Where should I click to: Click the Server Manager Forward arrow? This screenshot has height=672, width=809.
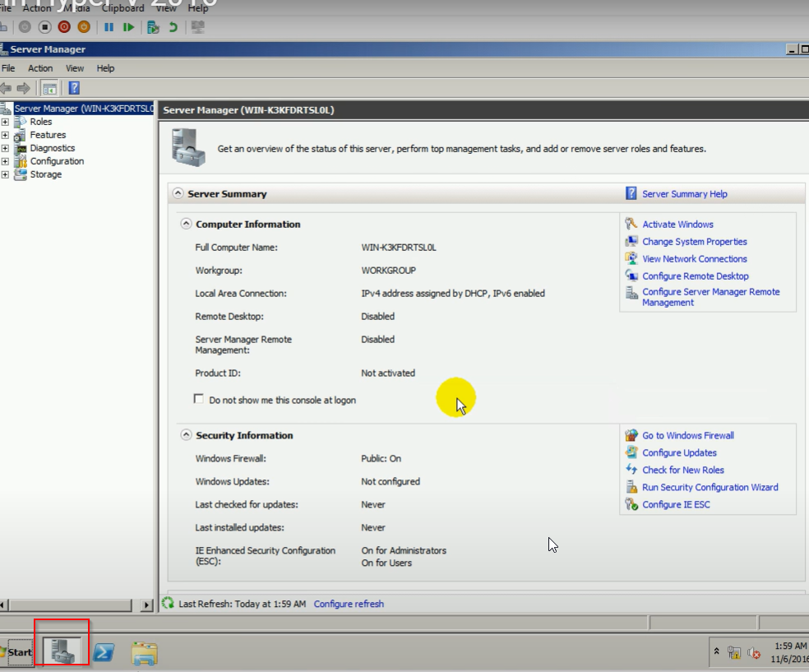[24, 88]
